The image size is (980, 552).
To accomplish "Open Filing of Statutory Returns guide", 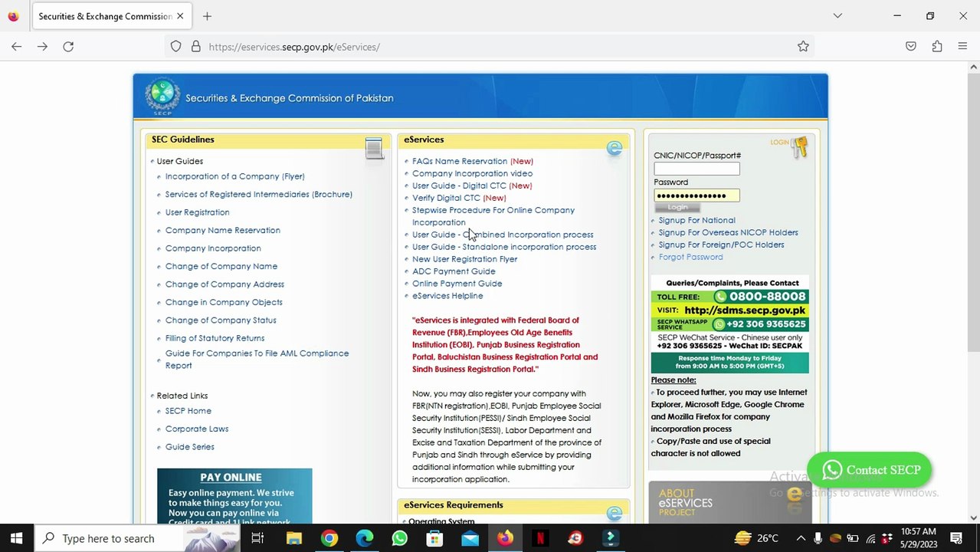I will click(215, 338).
